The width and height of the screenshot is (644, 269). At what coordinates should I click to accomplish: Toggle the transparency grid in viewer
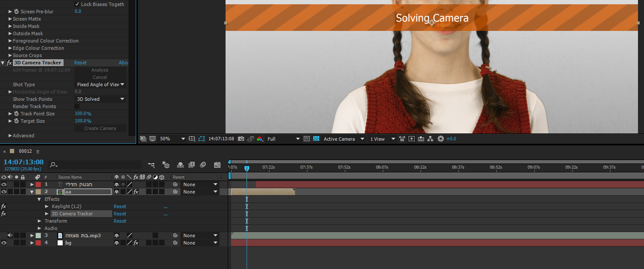point(316,139)
